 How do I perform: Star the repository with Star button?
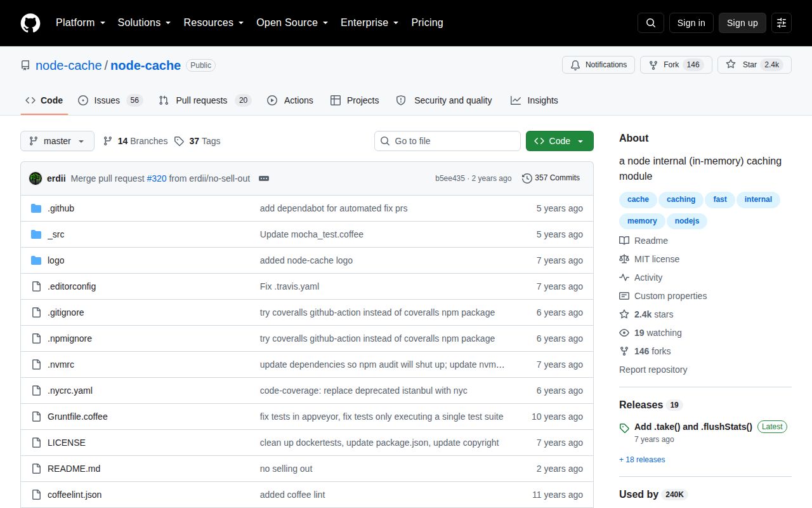tap(755, 65)
